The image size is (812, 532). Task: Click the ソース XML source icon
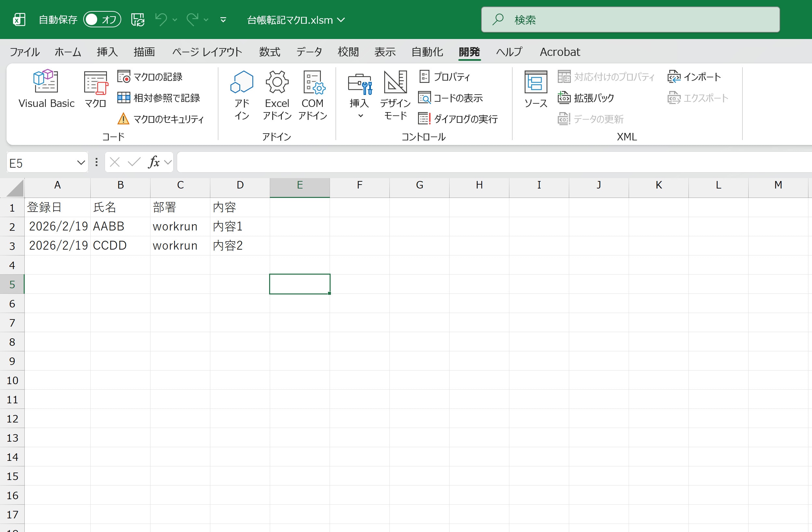(x=535, y=89)
